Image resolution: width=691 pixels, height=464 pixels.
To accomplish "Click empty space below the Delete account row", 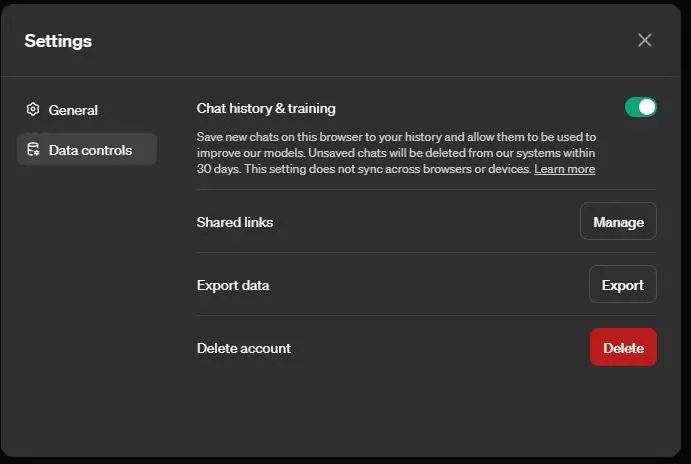I will click(420, 410).
